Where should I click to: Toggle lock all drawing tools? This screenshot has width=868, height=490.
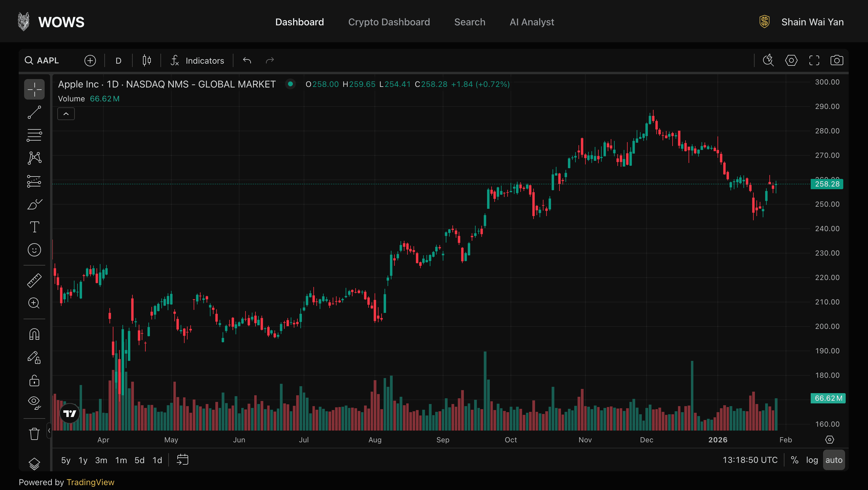34,380
